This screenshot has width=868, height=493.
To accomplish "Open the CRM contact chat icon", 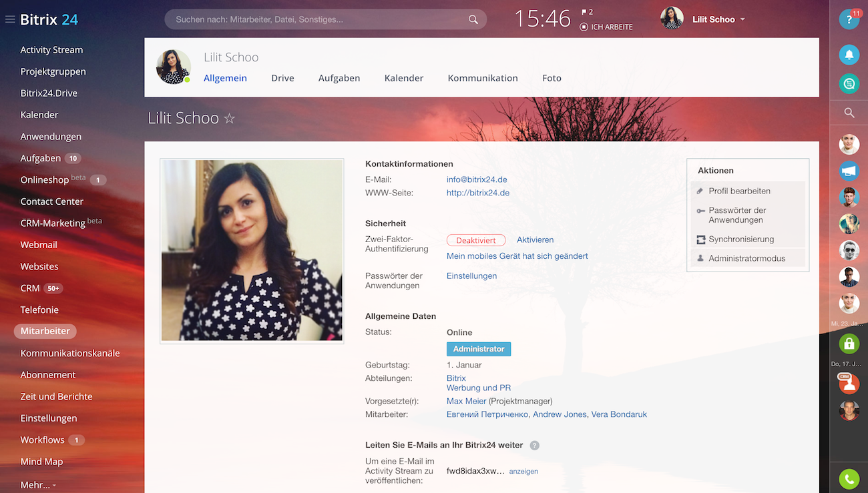I will [x=849, y=383].
